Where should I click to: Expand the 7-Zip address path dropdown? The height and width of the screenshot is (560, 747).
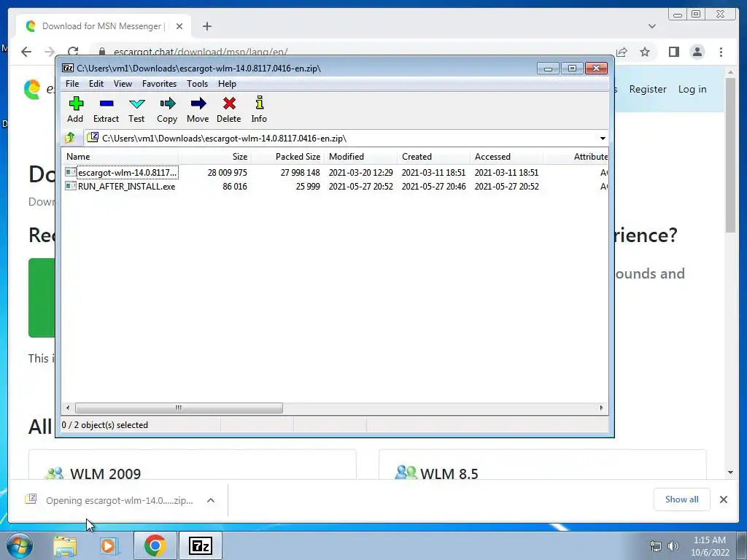[x=602, y=138]
